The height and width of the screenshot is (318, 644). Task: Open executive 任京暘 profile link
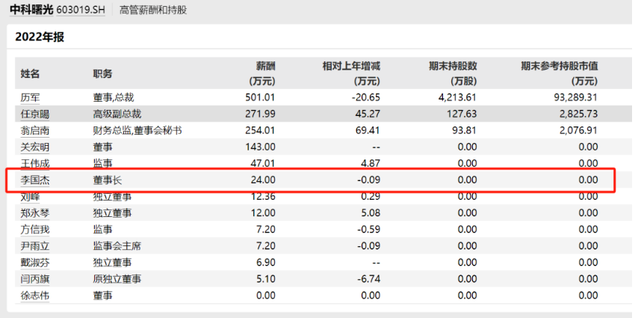point(35,114)
